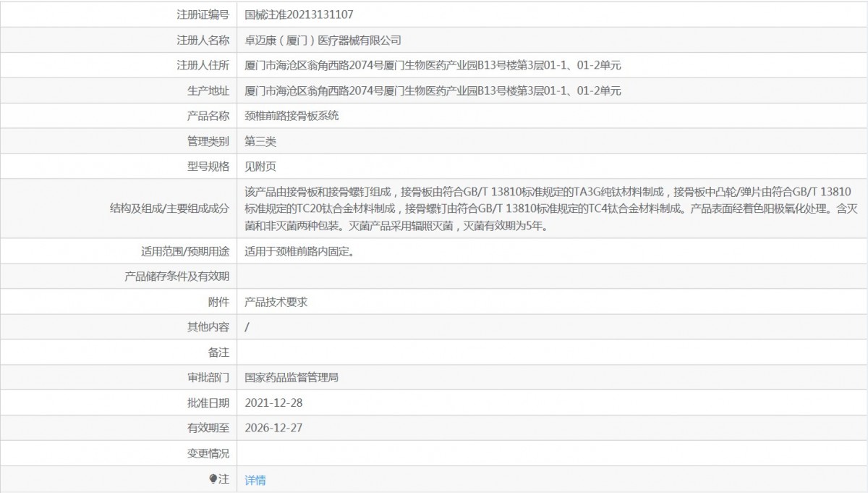Open the 详情 link in the 注 row
The height and width of the screenshot is (493, 868).
point(255,479)
